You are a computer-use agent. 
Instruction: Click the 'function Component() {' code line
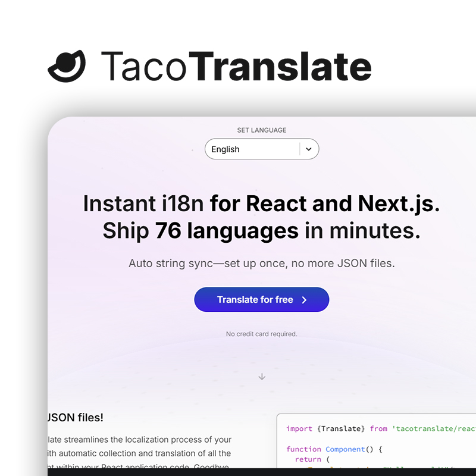[334, 449]
